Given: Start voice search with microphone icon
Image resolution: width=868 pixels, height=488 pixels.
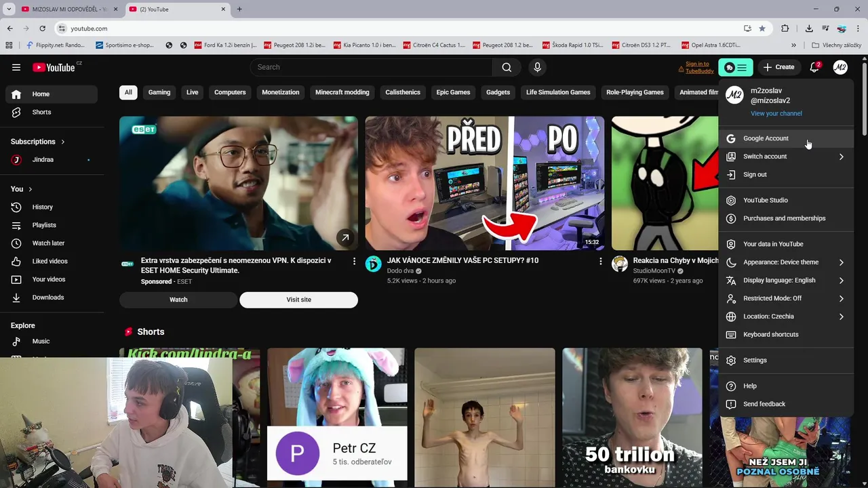Looking at the screenshot, I should click(537, 67).
